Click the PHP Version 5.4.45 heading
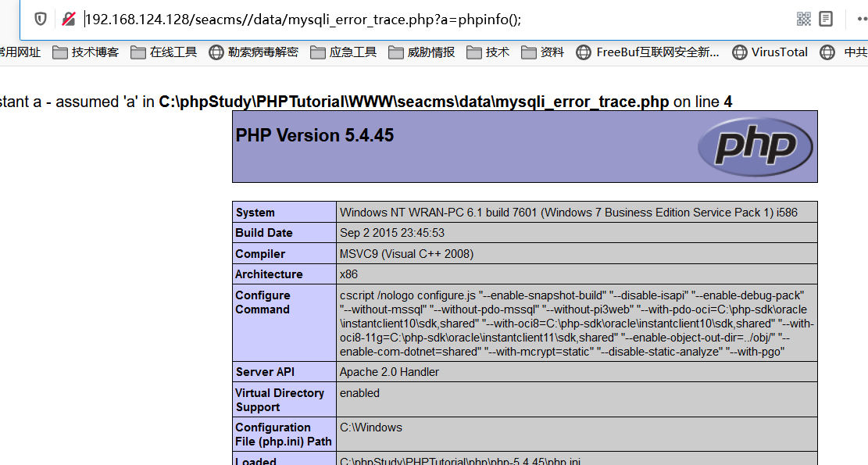The width and height of the screenshot is (868, 465). 314,136
